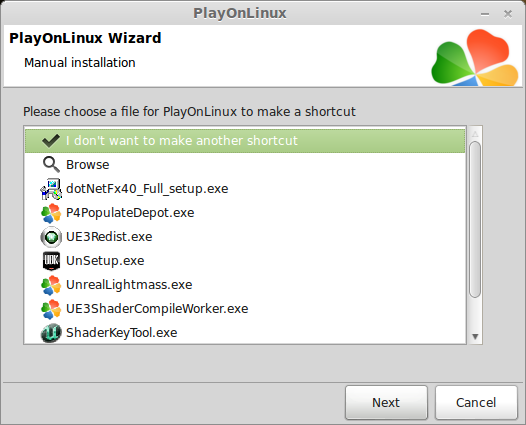Select UE3ShaderCompileWorker.exe for the shortcut
Image resolution: width=526 pixels, height=425 pixels.
pos(245,309)
